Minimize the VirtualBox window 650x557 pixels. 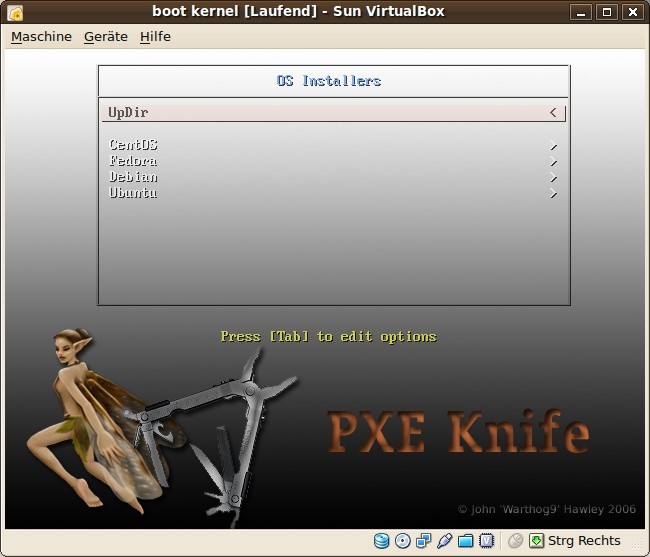pyautogui.click(x=581, y=12)
